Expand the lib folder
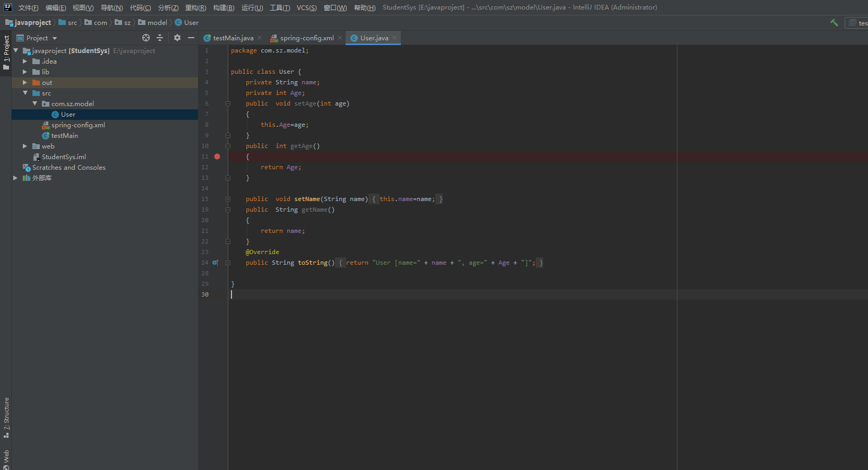The width and height of the screenshot is (868, 470). (x=25, y=72)
